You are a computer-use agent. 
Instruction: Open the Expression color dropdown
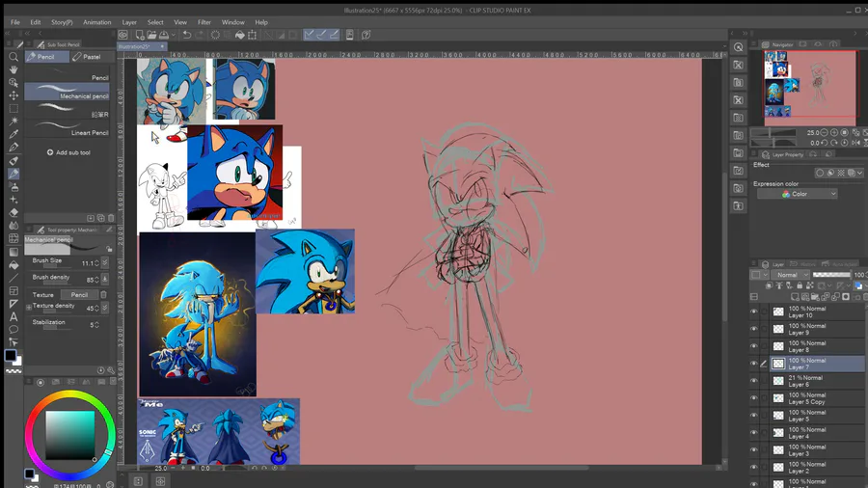tap(798, 194)
